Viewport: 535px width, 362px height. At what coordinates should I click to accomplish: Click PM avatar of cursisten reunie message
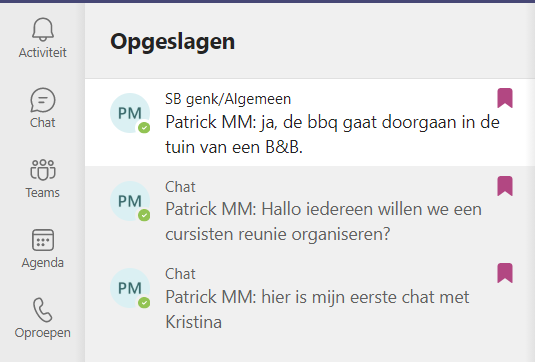[130, 201]
